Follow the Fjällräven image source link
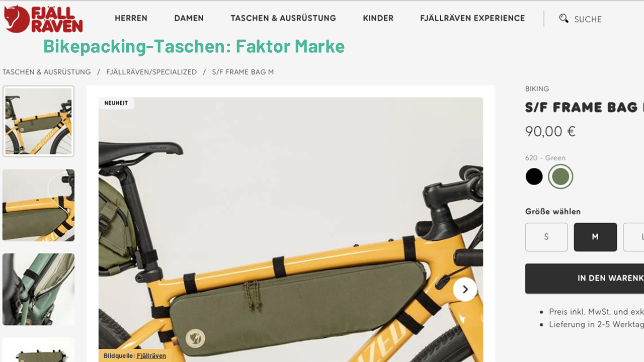Screen dimensions: 644x362 pos(151,355)
